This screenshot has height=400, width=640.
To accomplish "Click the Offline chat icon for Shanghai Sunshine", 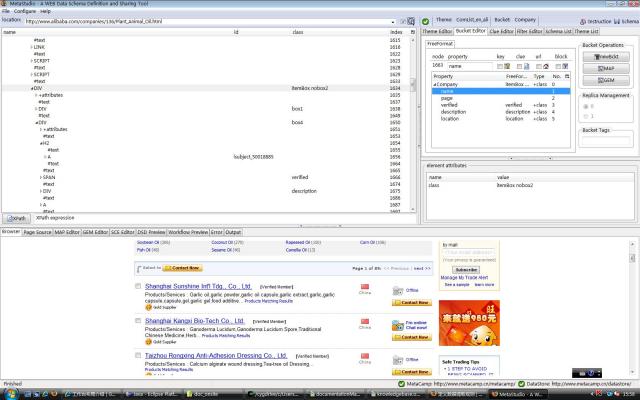I will click(398, 291).
